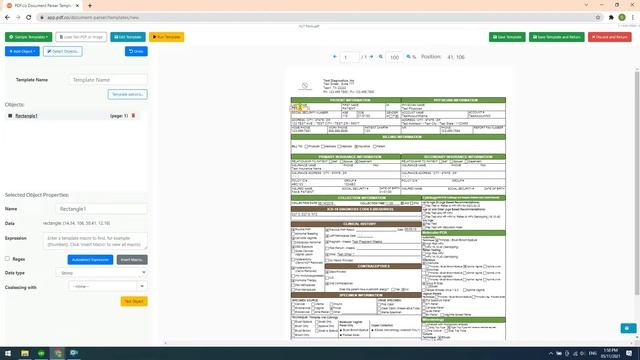Click the screen recorder icon in taskbar
The width and height of the screenshot is (640, 360).
point(74,353)
